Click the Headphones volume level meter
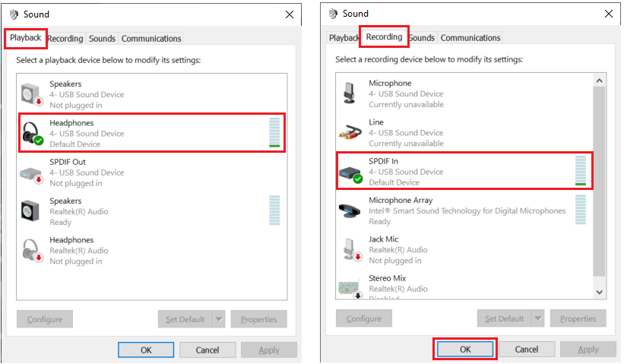The image size is (624, 364). tap(274, 133)
